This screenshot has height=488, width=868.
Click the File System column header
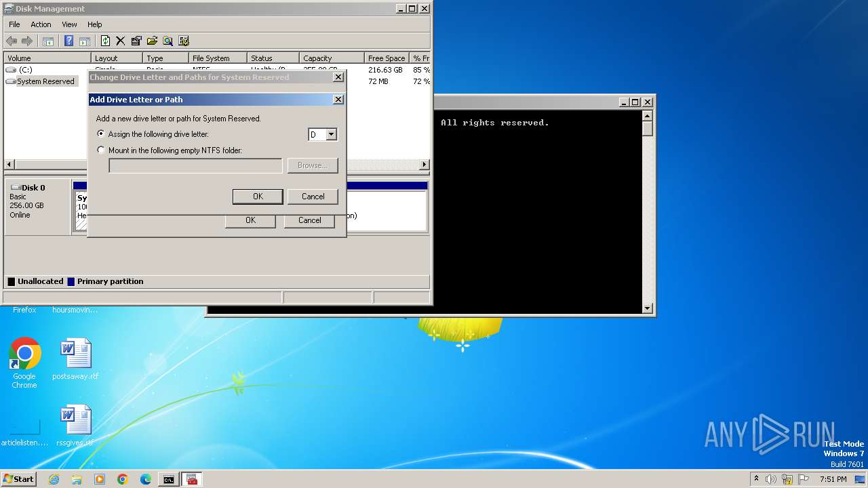pos(217,58)
